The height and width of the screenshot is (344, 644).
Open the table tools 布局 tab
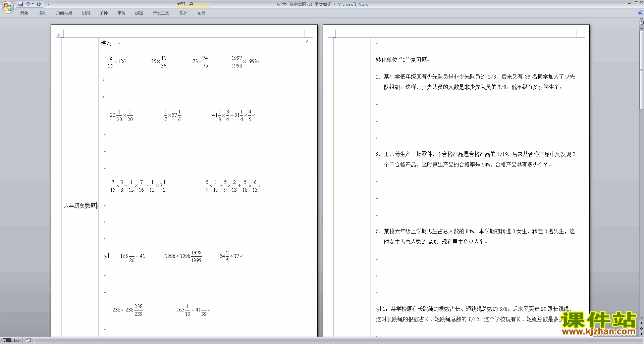[201, 13]
